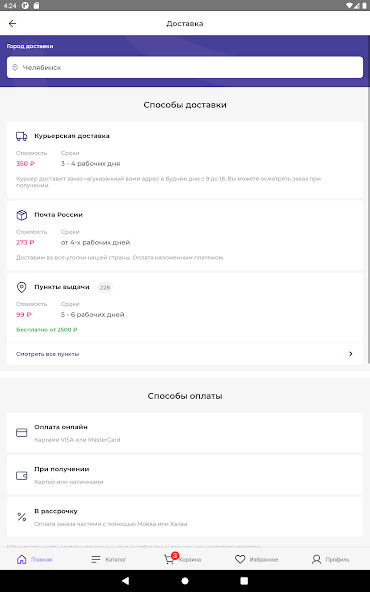The width and height of the screenshot is (370, 592).
Task: Open the Главная tab
Action: tap(34, 560)
